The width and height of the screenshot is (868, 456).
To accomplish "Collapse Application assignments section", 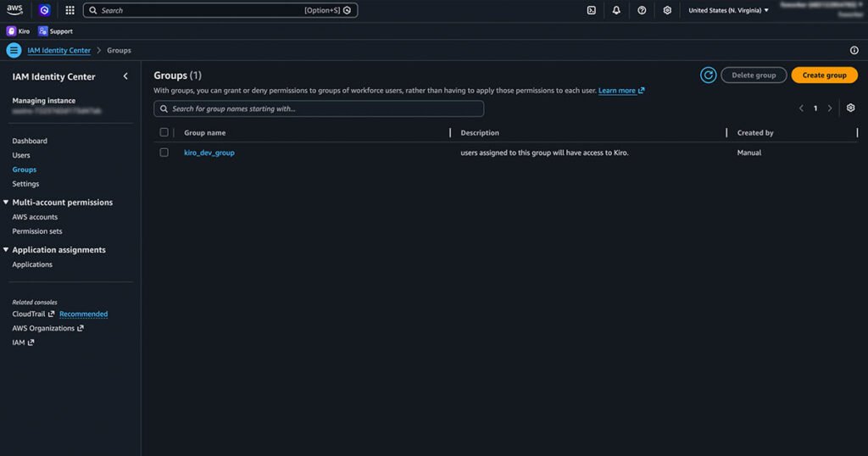I will click(x=6, y=250).
